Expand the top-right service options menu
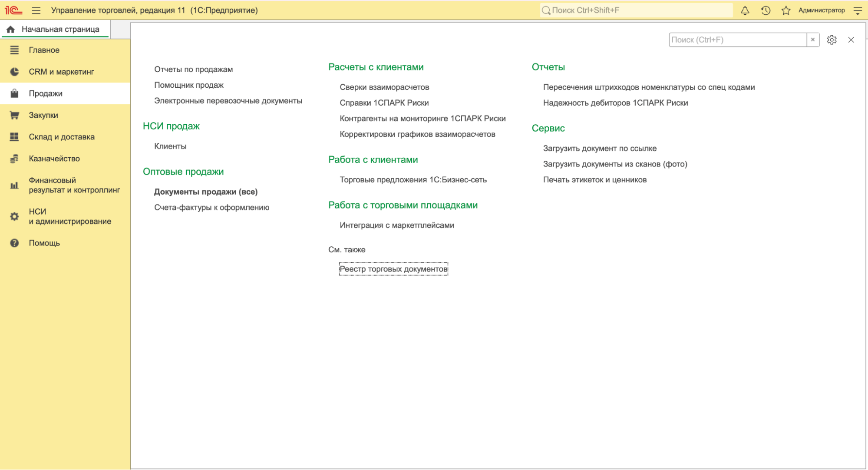868x470 pixels. pyautogui.click(x=858, y=10)
